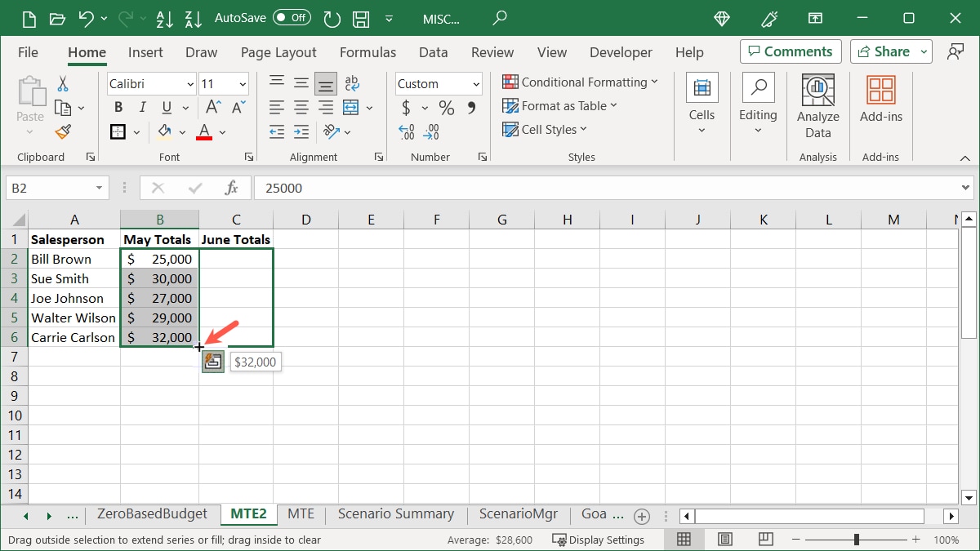Open the Analyze Data tool
The width and height of the screenshot is (980, 551).
[817, 106]
